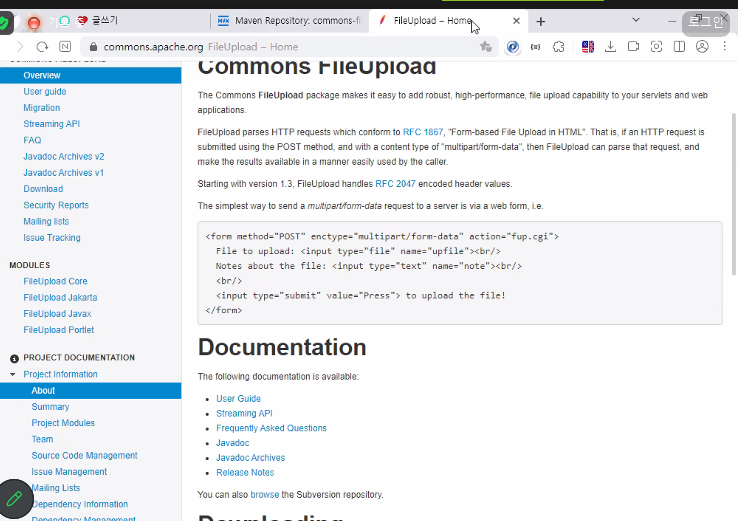Open the Download sidebar link
The width and height of the screenshot is (738, 521).
pos(43,189)
